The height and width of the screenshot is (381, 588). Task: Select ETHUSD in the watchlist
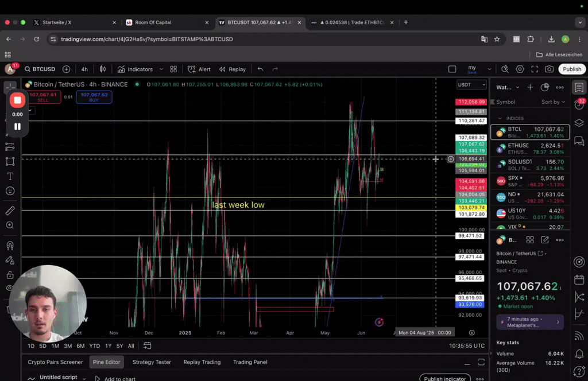[x=530, y=149]
